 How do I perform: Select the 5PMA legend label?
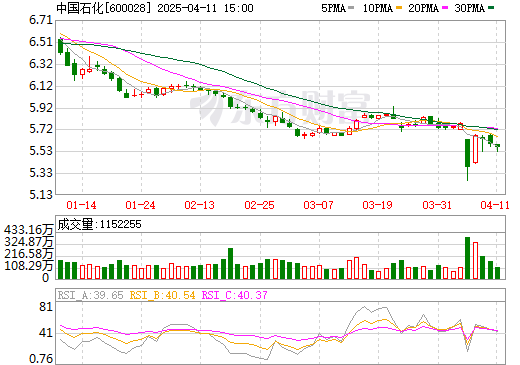click(x=333, y=8)
